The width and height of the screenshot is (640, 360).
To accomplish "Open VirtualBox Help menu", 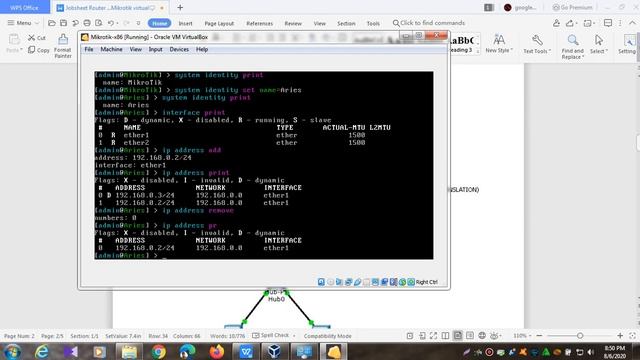I will tap(202, 49).
